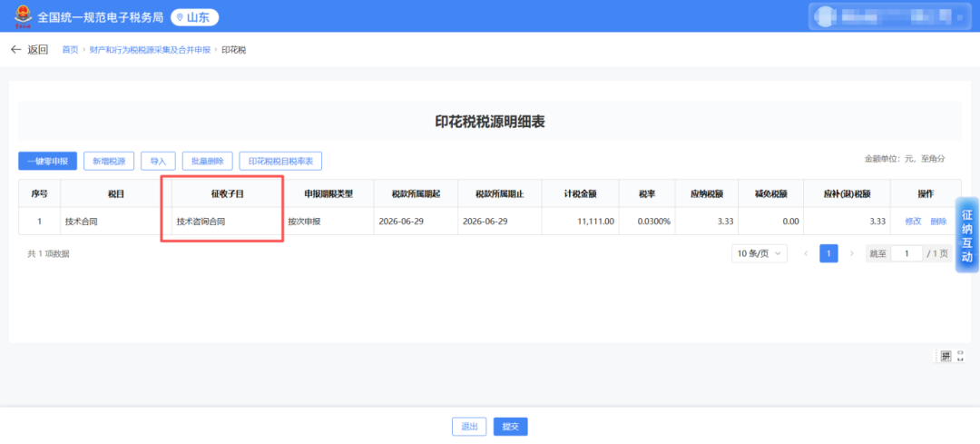Open the 征纳互动 side panel
The width and height of the screenshot is (980, 444).
point(967,235)
